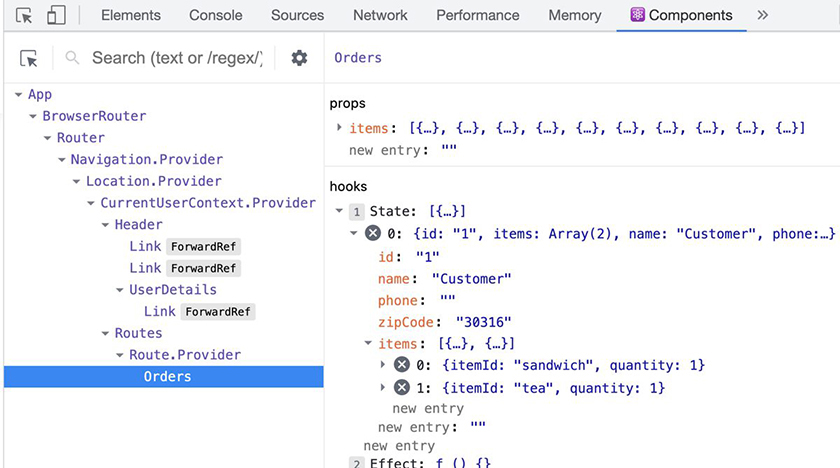Select Navigation.Provider component
Screen dimensions: 840x468
point(147,160)
